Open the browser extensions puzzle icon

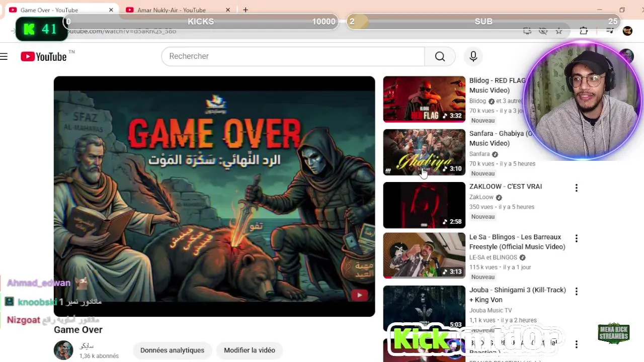pyautogui.click(x=584, y=31)
